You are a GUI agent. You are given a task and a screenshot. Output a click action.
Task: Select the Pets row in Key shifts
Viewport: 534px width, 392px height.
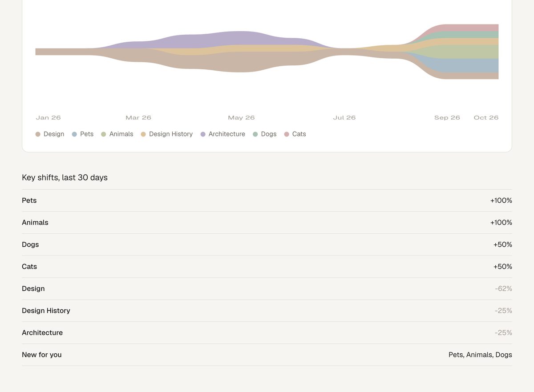267,200
